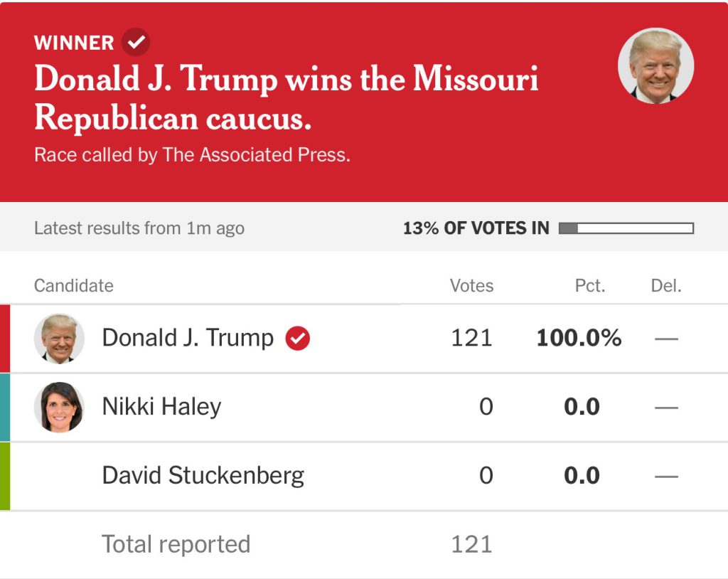Image resolution: width=728 pixels, height=579 pixels.
Task: Click the green color bar beside Stuckenberg row
Action: pyautogui.click(x=5, y=476)
